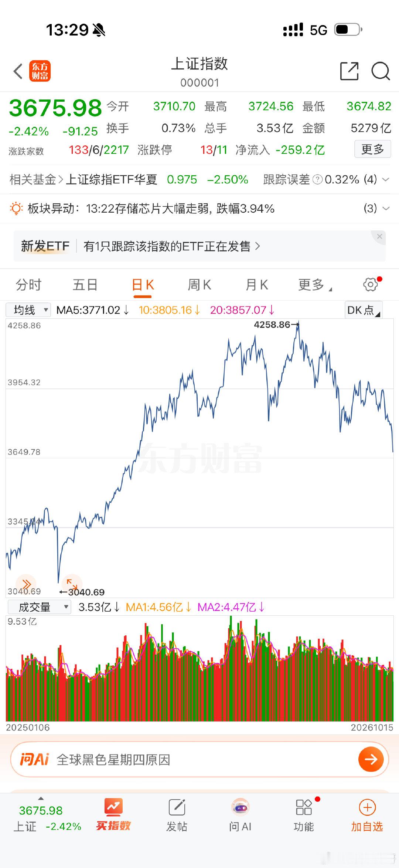Expand the 相关基金 row chevron
This screenshot has height=868, width=399.
(386, 180)
